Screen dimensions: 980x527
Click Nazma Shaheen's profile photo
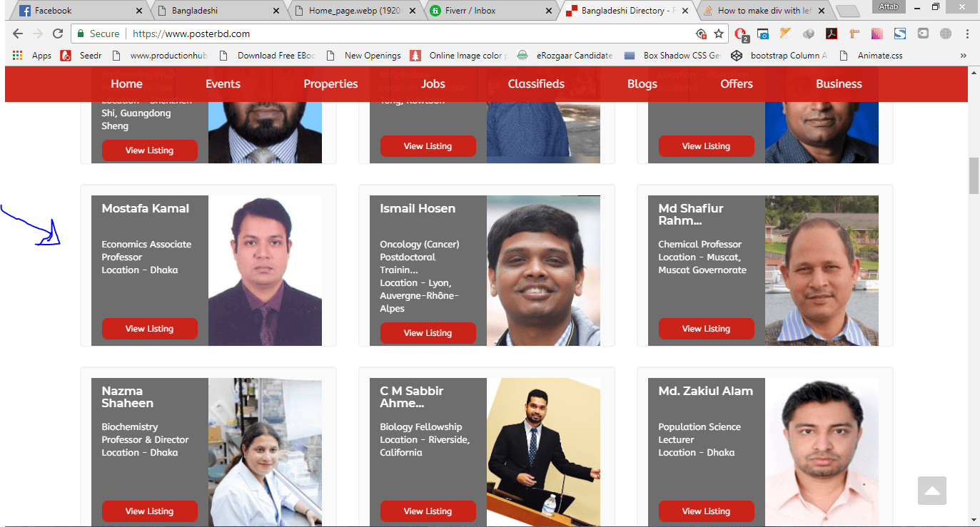[x=265, y=452]
